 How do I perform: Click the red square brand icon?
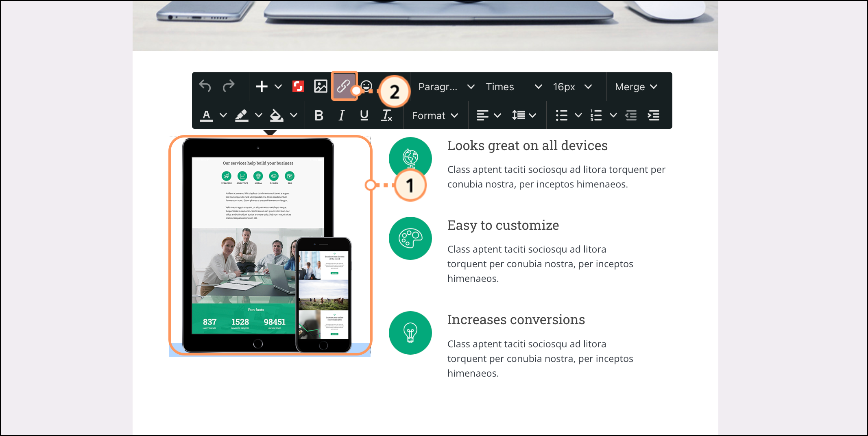tap(298, 86)
